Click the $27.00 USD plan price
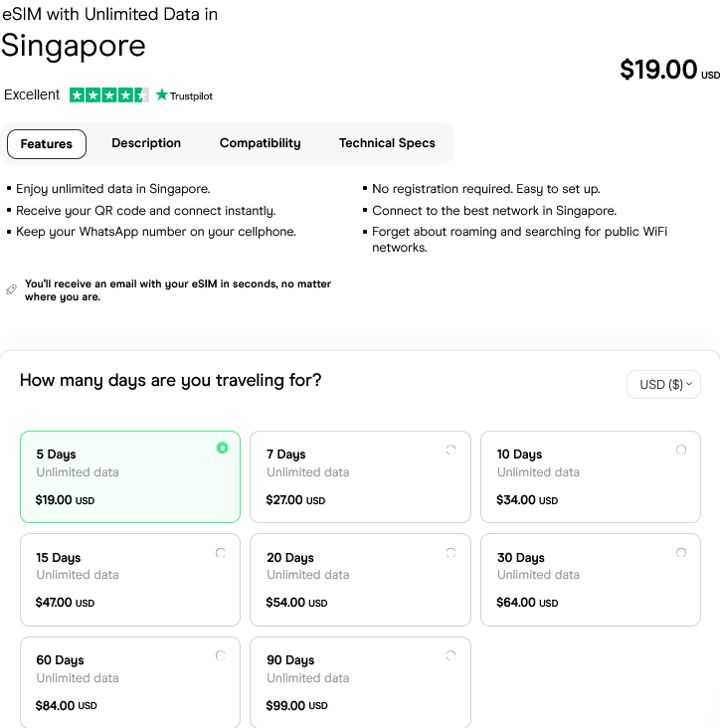 (295, 500)
